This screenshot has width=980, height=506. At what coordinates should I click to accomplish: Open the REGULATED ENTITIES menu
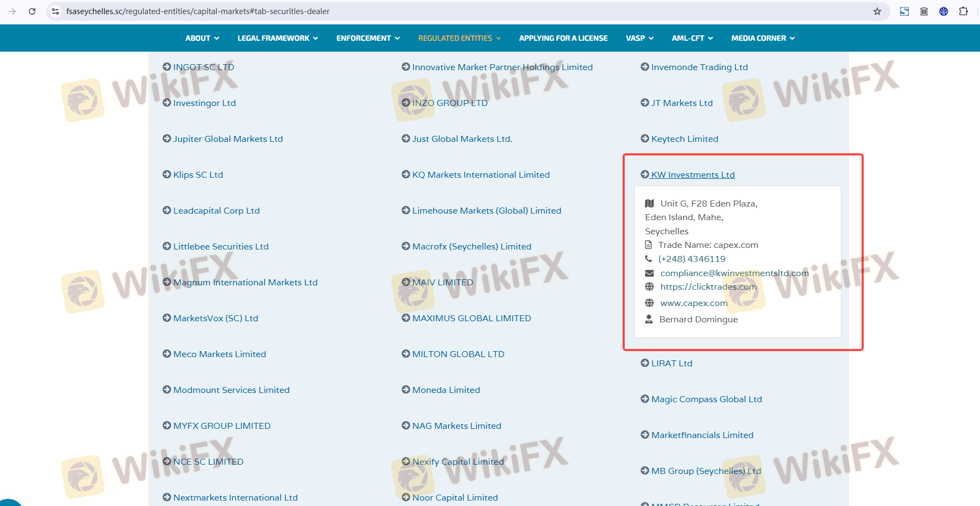click(x=459, y=38)
